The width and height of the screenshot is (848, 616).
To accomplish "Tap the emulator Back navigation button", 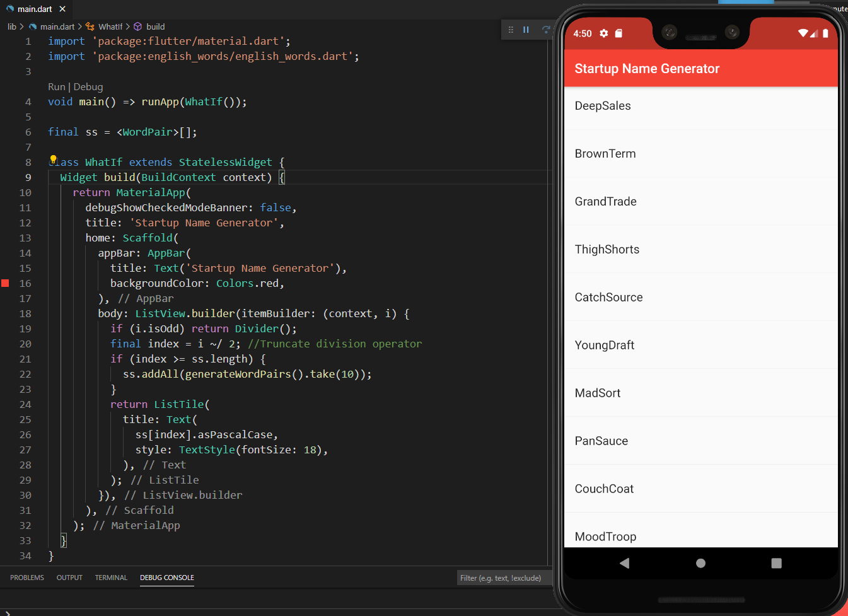I will pyautogui.click(x=625, y=563).
